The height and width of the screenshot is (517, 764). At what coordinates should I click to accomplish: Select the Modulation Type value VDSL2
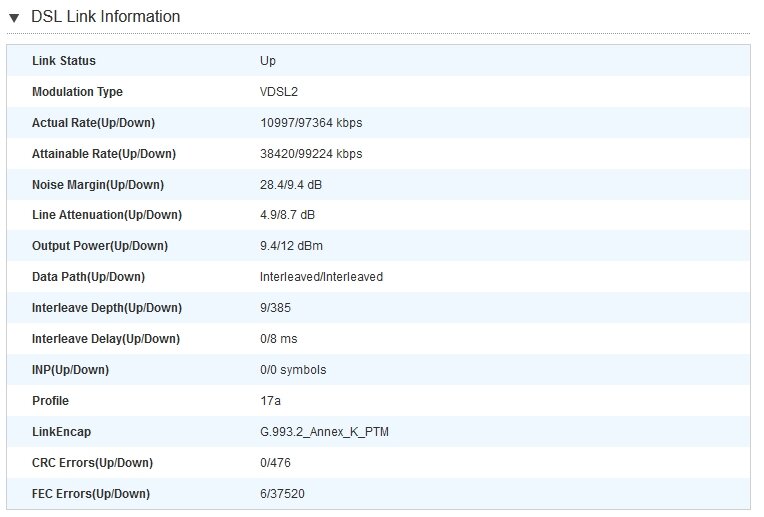click(x=279, y=92)
